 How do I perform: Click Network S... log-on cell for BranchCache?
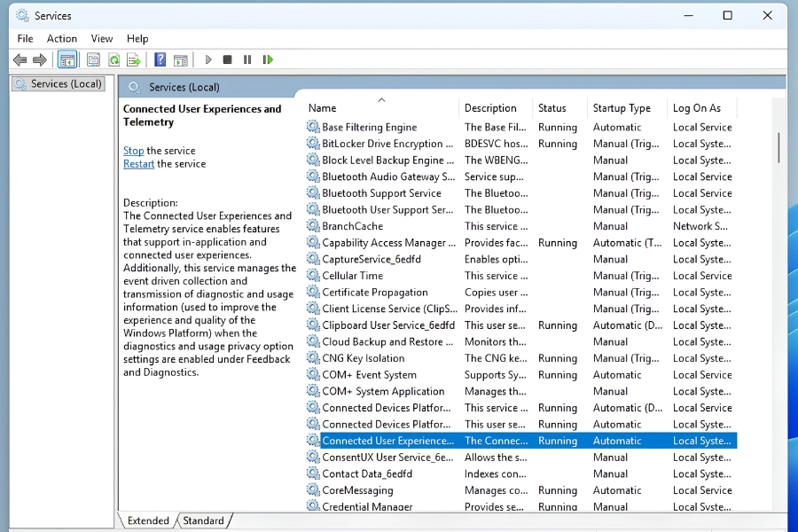click(700, 226)
